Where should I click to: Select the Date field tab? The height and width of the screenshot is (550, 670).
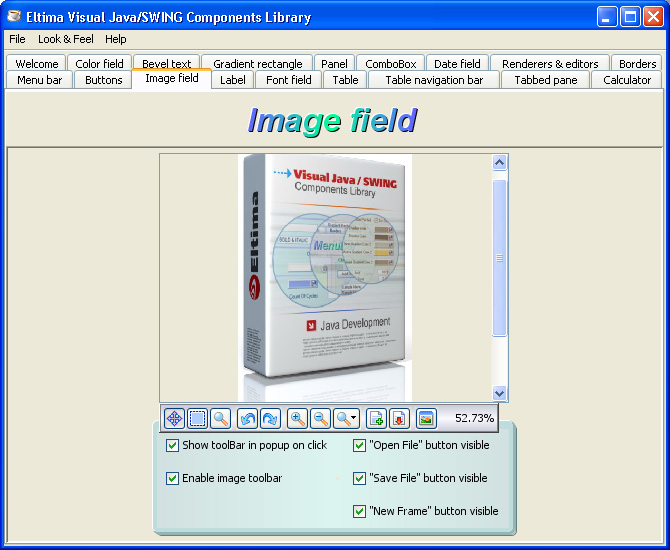tap(457, 63)
